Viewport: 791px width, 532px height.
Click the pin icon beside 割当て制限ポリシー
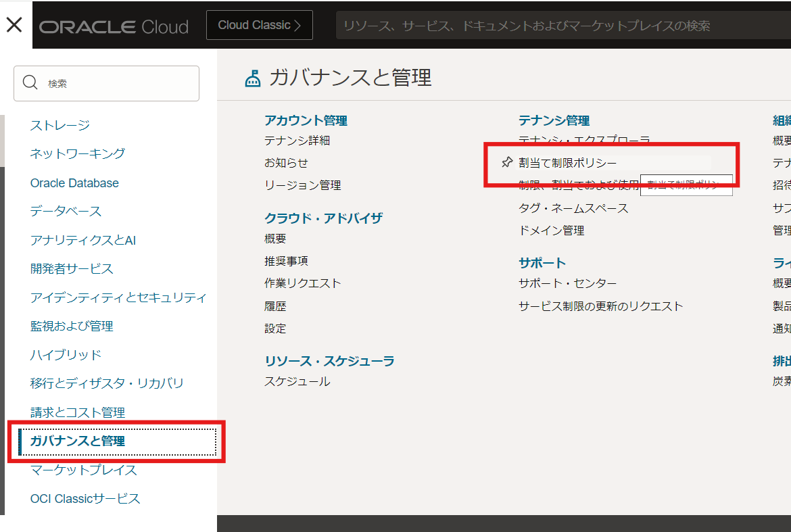coord(506,163)
